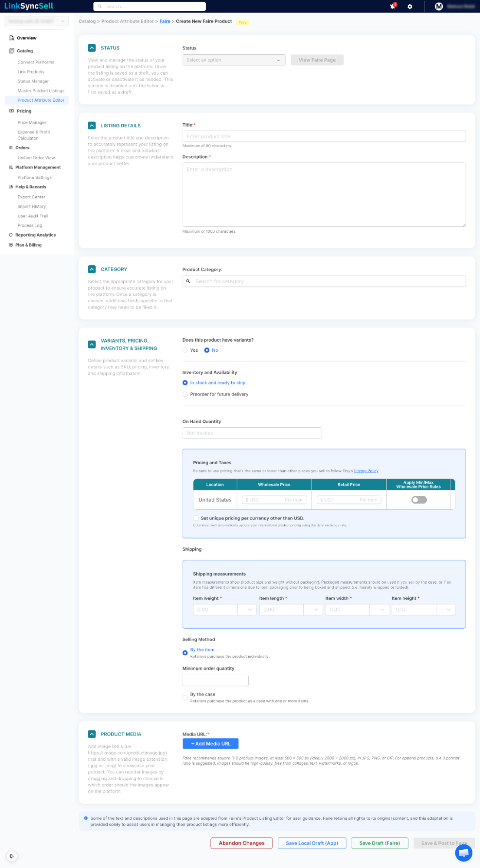Select By the item selling method
Screen dimensions: 480x868
coord(185,653)
